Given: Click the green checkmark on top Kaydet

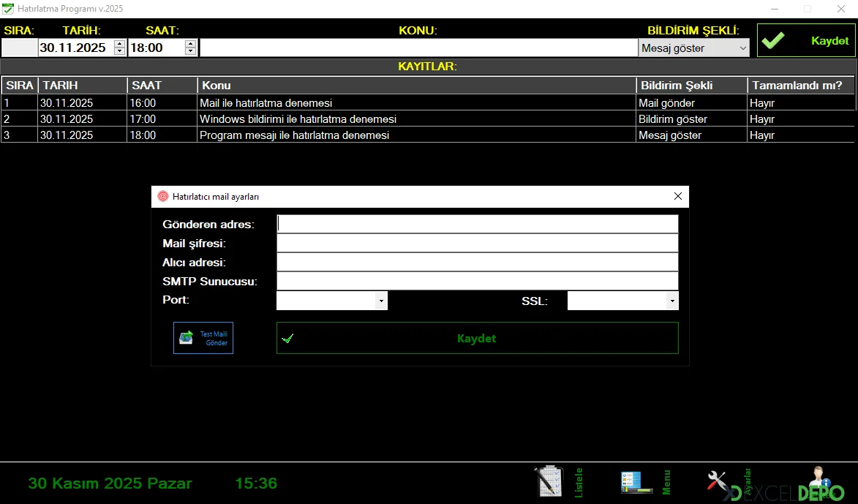Looking at the screenshot, I should pos(772,41).
